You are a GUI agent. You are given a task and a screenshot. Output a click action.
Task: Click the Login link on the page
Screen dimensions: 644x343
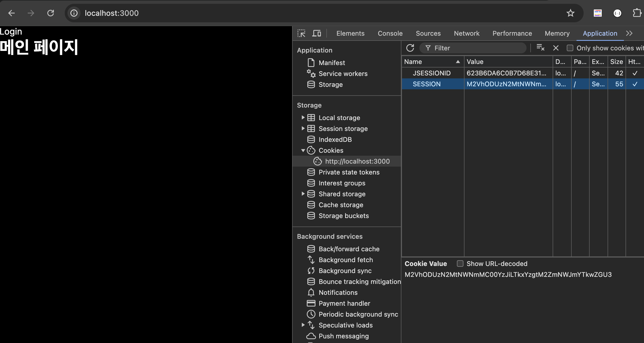(11, 32)
